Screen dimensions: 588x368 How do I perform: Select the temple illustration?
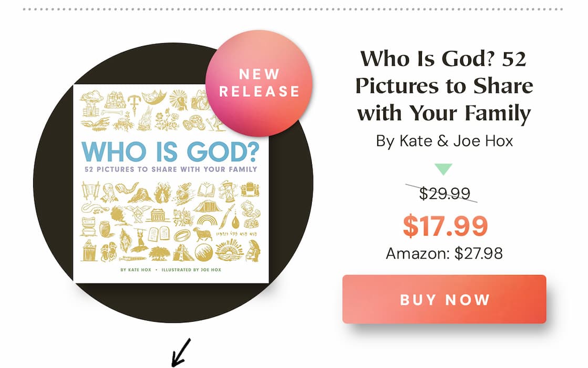coord(158,214)
